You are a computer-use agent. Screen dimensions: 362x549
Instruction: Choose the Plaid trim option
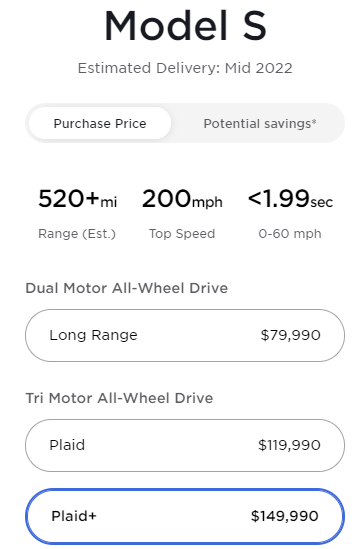pos(185,445)
